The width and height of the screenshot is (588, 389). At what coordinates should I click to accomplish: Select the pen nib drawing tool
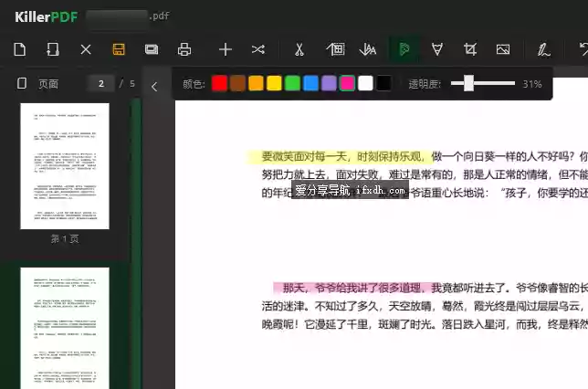(437, 49)
